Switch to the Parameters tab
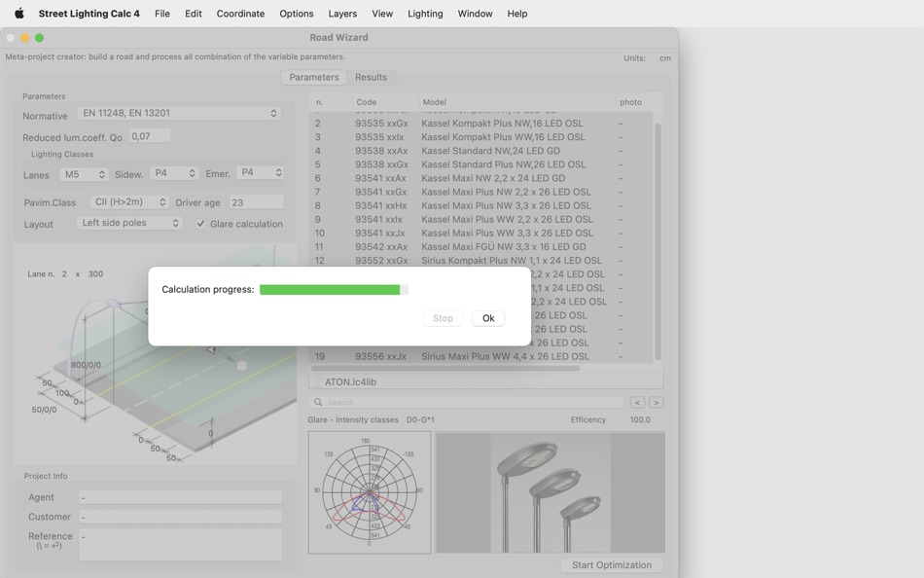 coord(314,77)
